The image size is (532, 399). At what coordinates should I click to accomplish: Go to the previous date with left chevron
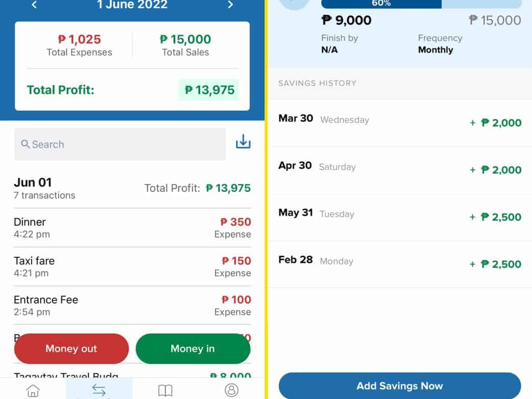pyautogui.click(x=34, y=5)
